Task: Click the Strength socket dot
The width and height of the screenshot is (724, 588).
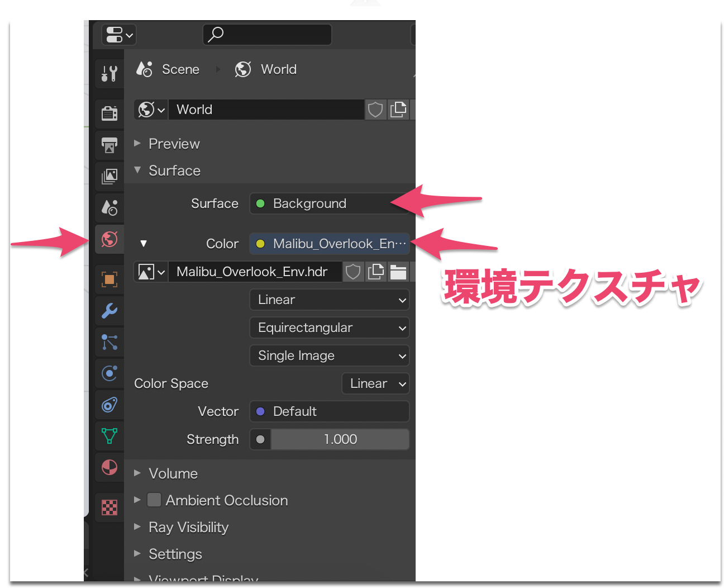Action: click(260, 439)
